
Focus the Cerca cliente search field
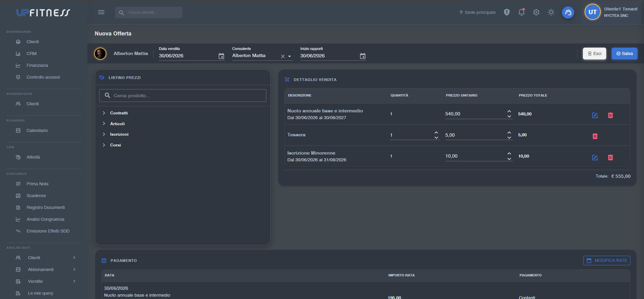149,12
